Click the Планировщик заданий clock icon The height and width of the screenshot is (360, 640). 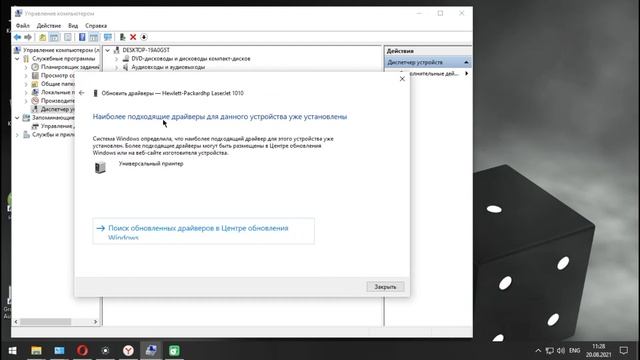pos(35,67)
